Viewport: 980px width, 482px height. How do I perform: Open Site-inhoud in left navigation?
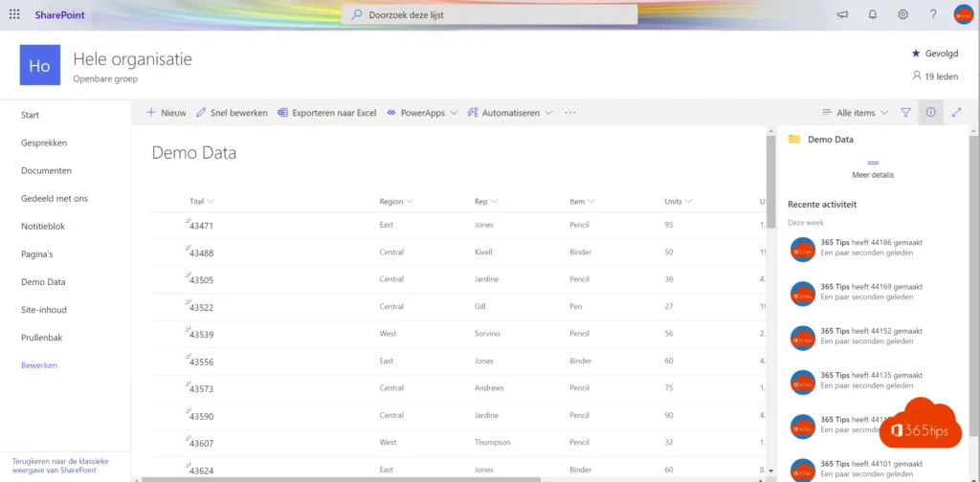pos(44,310)
